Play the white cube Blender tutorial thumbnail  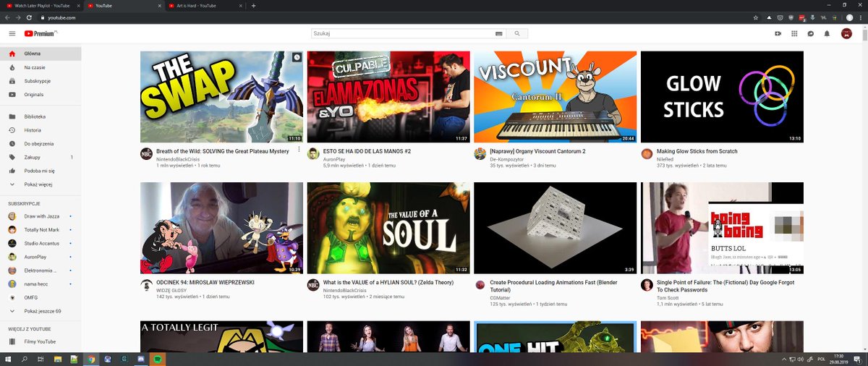(556, 228)
